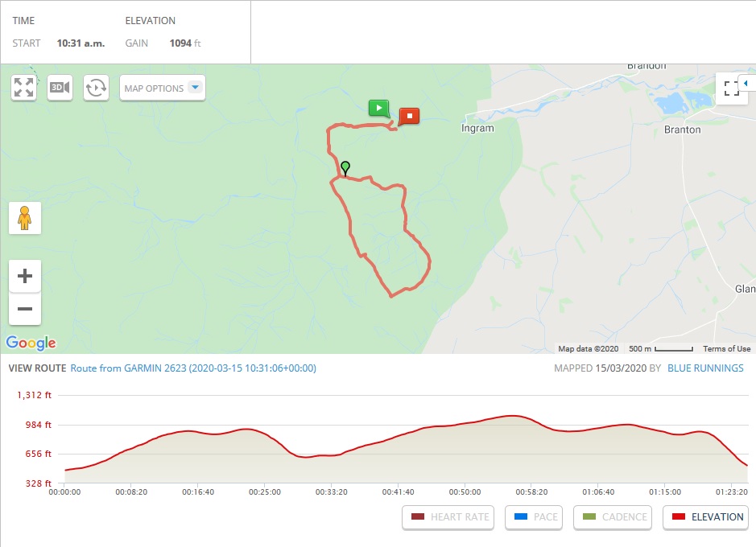Click the red route finish marker

click(x=410, y=116)
